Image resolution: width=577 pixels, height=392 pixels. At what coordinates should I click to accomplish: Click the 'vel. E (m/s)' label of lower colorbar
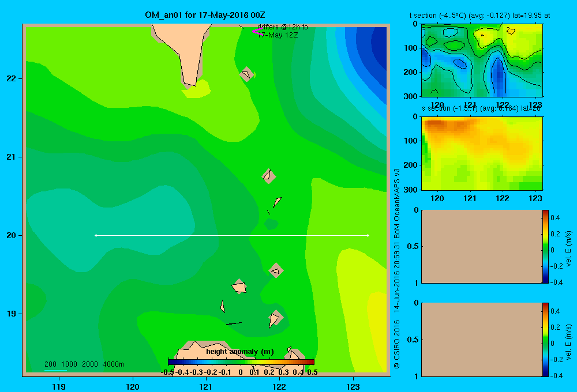click(569, 342)
